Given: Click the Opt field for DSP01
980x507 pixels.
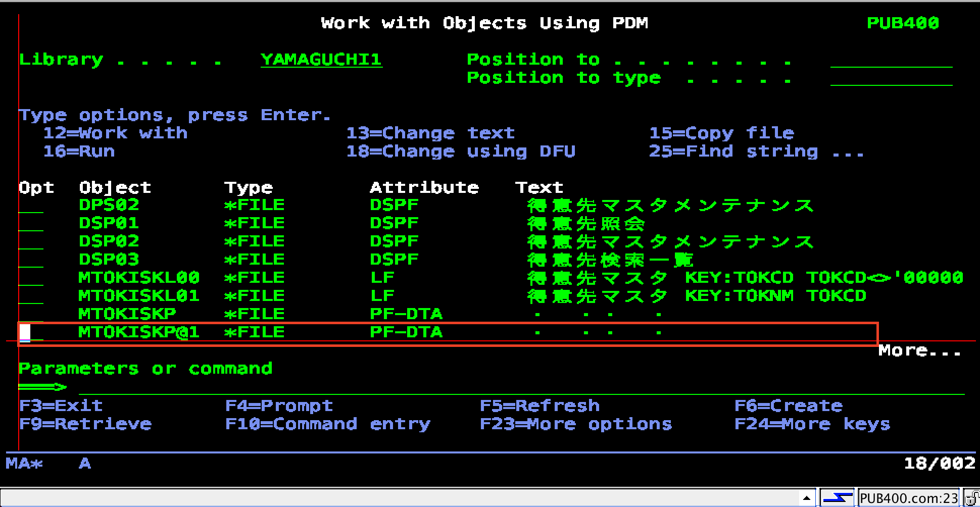Looking at the screenshot, I should (31, 223).
